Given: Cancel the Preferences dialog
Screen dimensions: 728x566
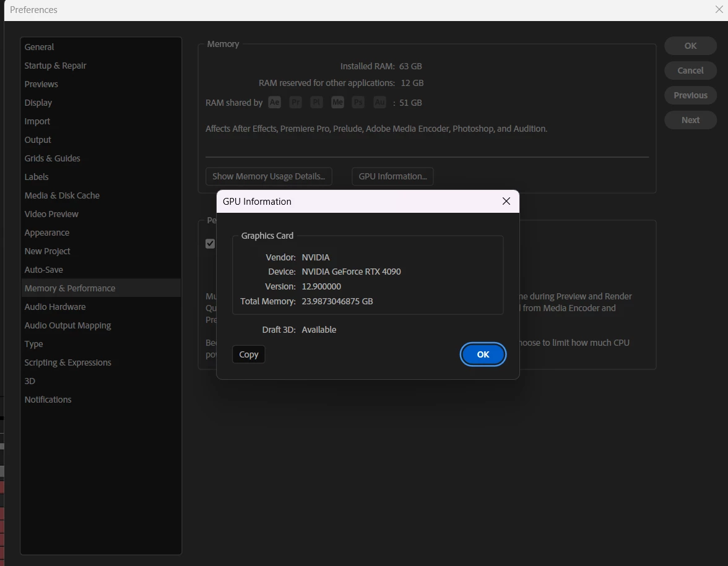Looking at the screenshot, I should 690,71.
